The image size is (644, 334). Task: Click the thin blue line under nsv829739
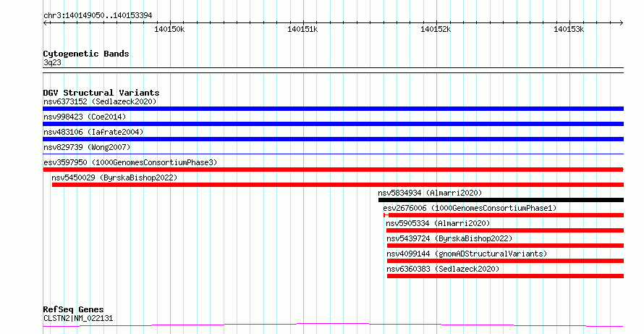[x=333, y=154]
